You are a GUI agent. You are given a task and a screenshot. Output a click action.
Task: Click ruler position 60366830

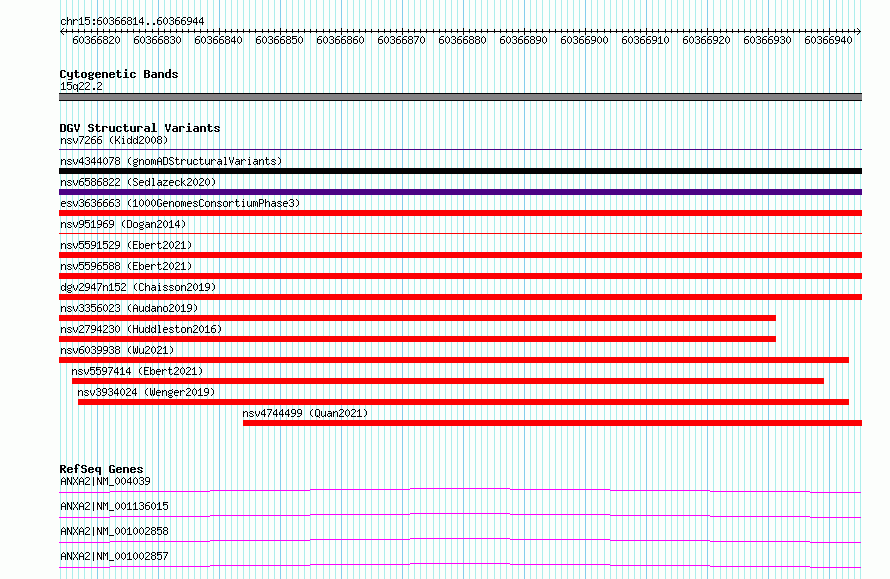point(157,40)
